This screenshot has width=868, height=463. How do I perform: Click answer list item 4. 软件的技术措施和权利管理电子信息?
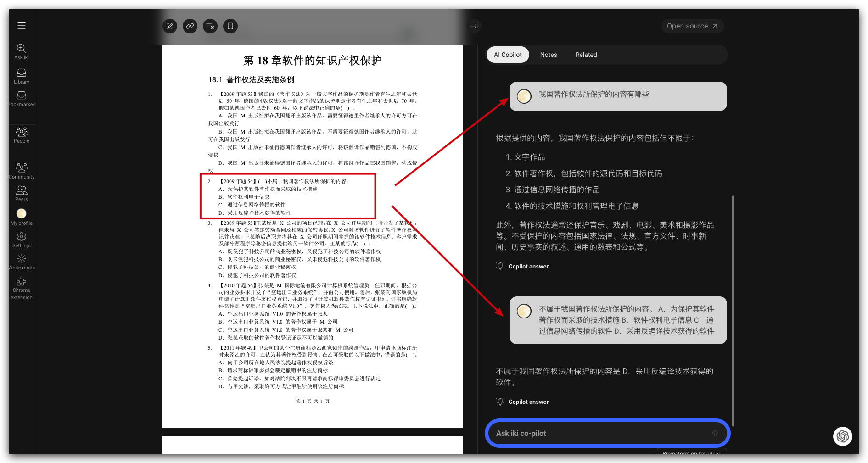tap(572, 206)
